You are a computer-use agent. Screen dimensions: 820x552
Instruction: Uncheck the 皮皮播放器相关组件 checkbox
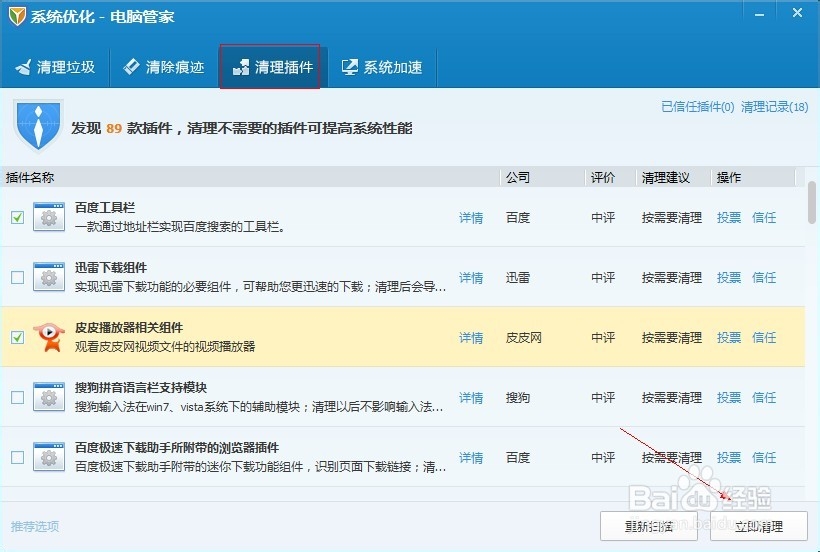[x=17, y=337]
